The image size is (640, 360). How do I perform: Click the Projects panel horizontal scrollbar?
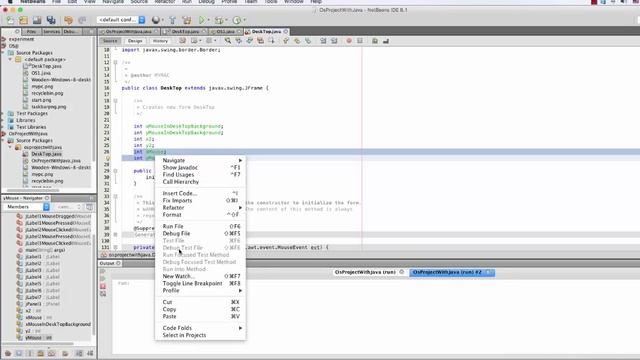(33, 191)
